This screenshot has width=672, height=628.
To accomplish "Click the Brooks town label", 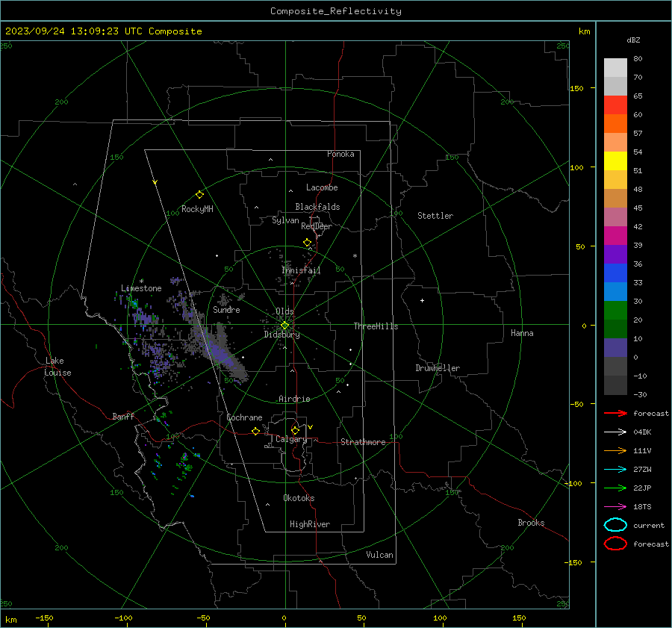I will click(531, 523).
